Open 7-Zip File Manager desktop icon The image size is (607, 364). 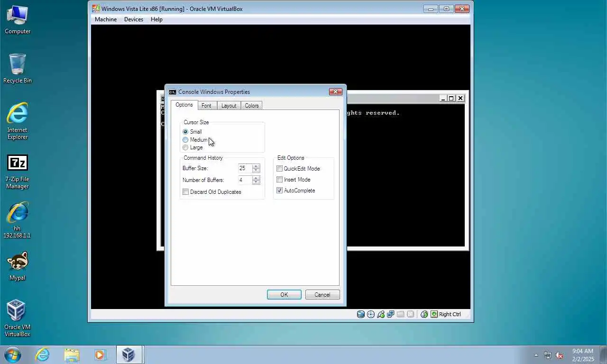pyautogui.click(x=18, y=172)
